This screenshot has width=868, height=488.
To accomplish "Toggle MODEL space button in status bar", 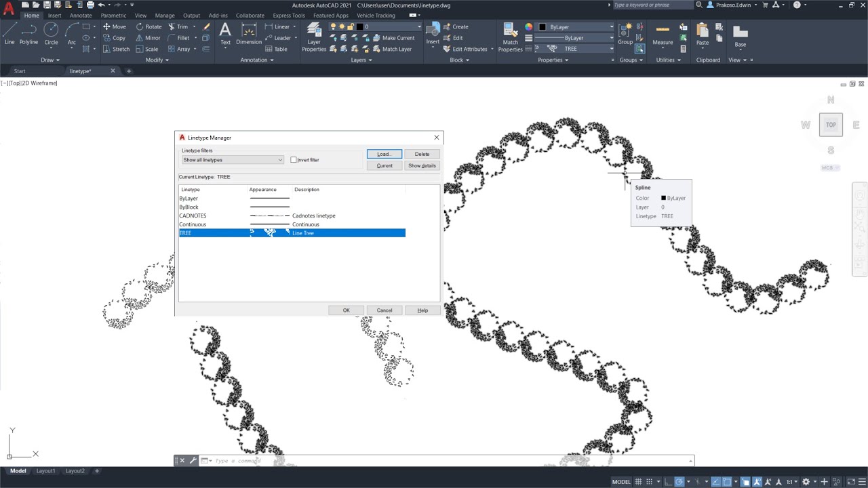I will 621,482.
